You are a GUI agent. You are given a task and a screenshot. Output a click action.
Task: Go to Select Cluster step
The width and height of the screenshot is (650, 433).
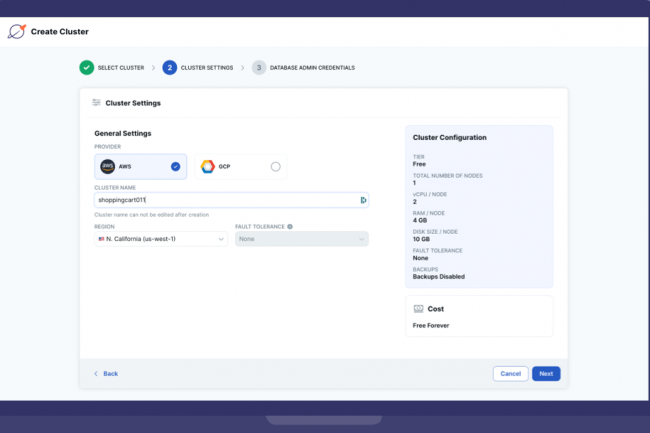point(119,68)
